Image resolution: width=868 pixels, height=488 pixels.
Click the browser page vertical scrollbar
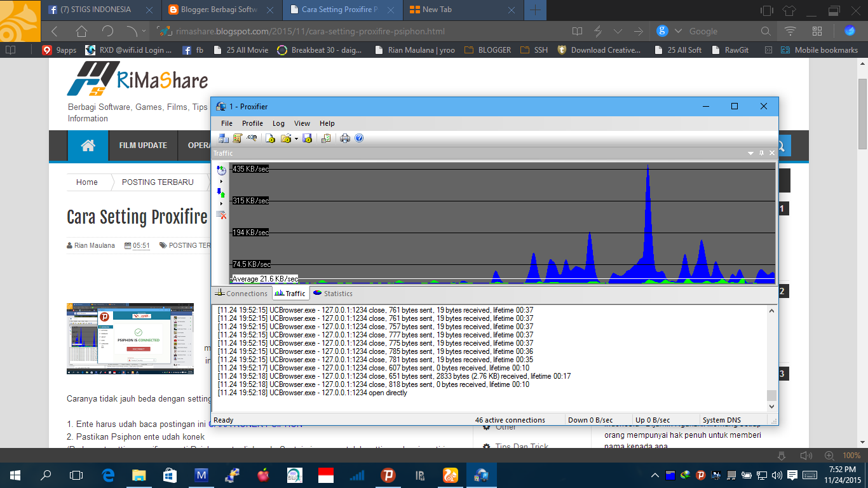click(x=862, y=113)
